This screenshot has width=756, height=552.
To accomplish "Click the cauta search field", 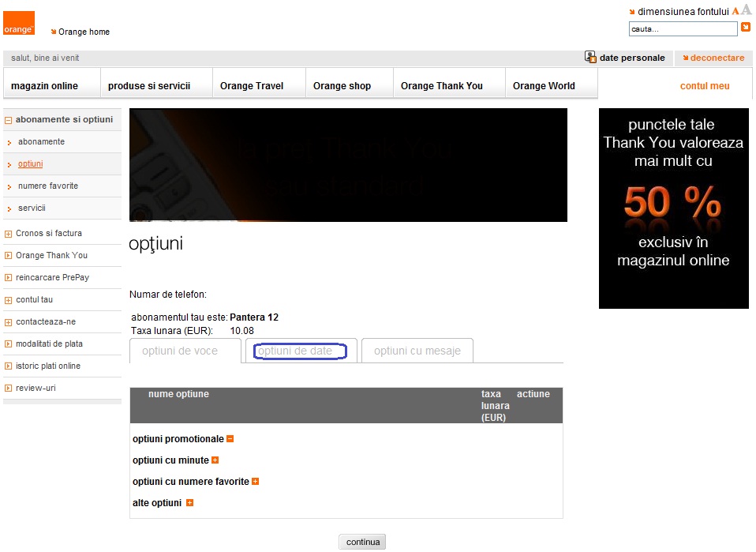I will point(683,29).
